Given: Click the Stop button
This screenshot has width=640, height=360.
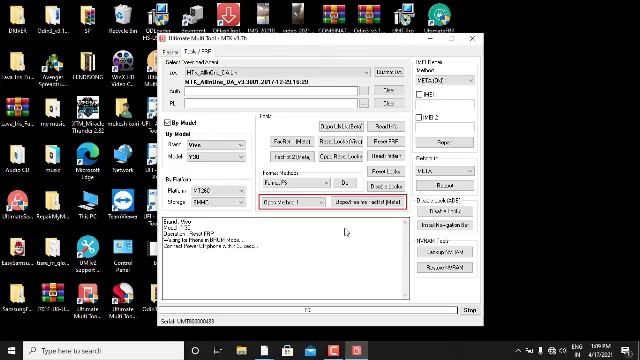Looking at the screenshot, I should click(469, 310).
